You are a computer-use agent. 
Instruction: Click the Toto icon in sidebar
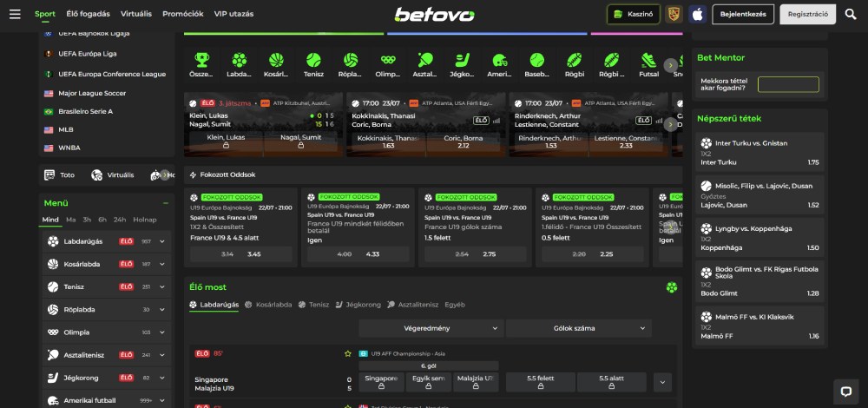[49, 174]
